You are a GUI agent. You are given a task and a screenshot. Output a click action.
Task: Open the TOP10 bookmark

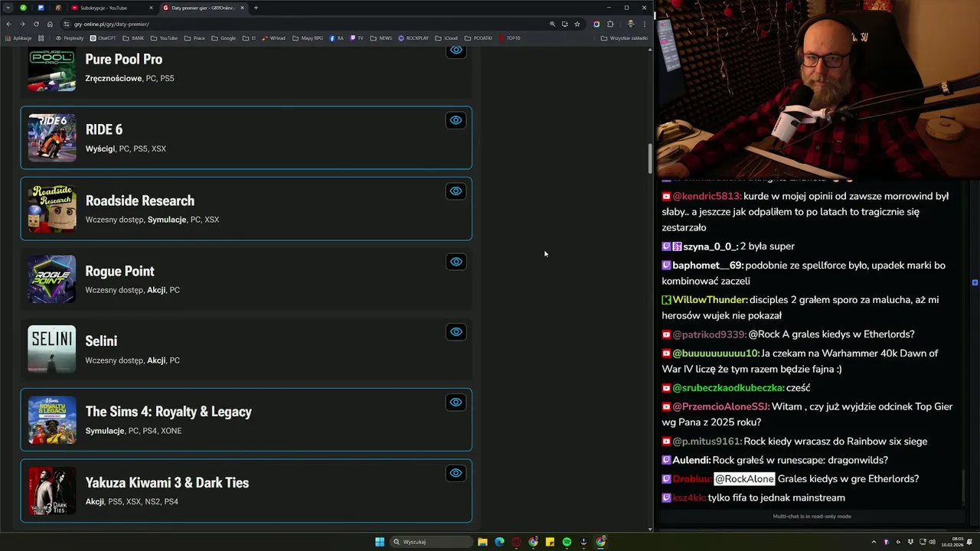click(x=509, y=38)
